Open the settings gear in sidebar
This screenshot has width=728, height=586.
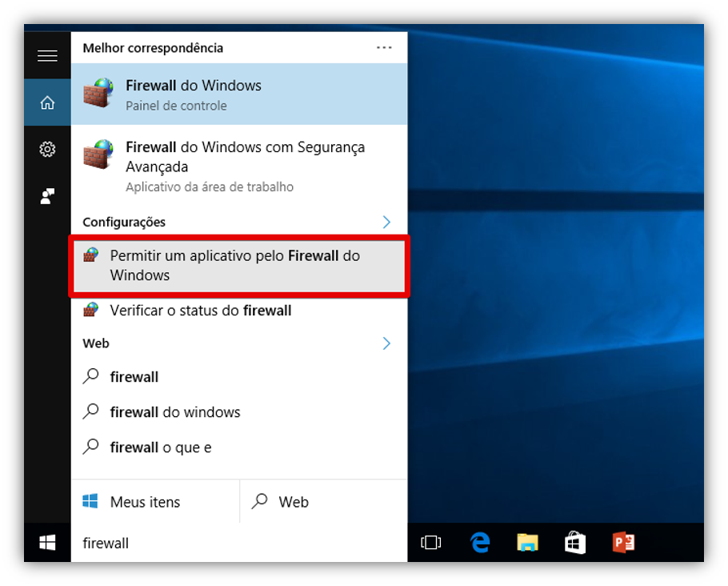[x=47, y=149]
